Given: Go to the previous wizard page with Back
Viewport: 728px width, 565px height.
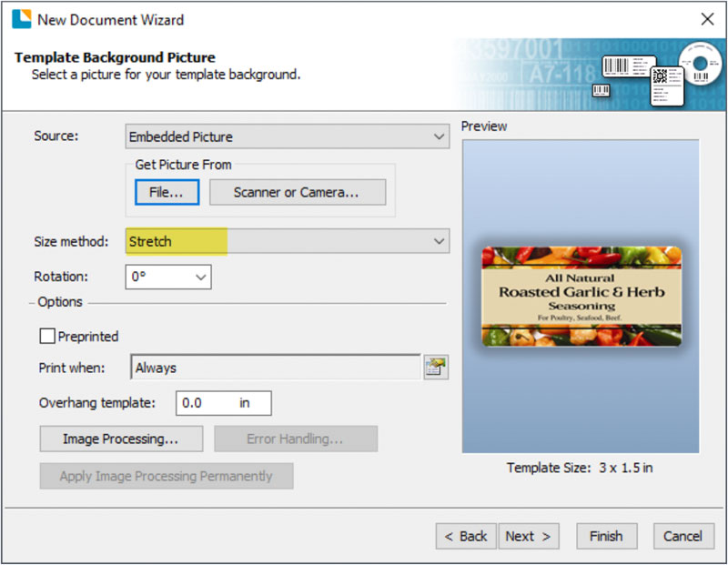Looking at the screenshot, I should pyautogui.click(x=466, y=536).
